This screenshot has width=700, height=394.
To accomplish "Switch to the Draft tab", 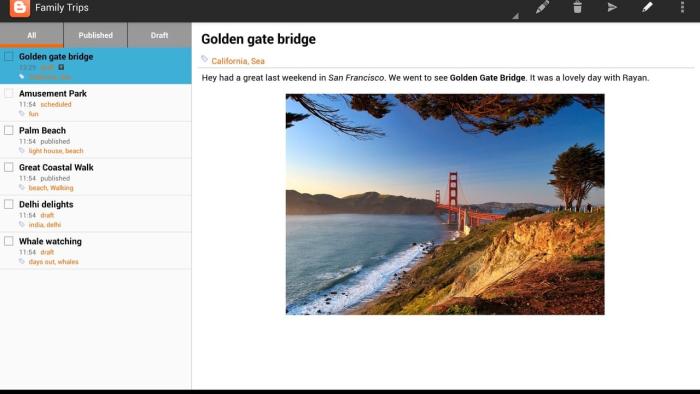I will coord(159,35).
